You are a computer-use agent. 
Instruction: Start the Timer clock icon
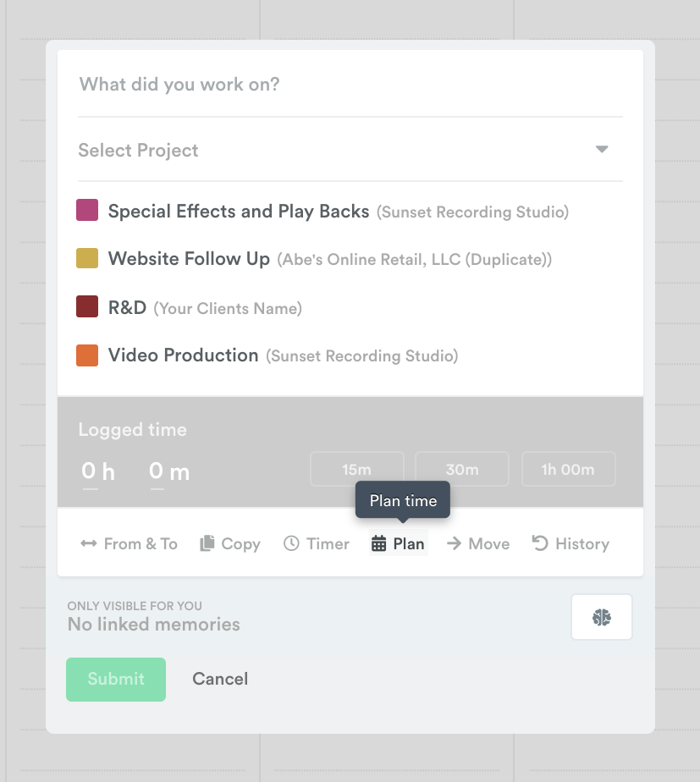tap(291, 543)
